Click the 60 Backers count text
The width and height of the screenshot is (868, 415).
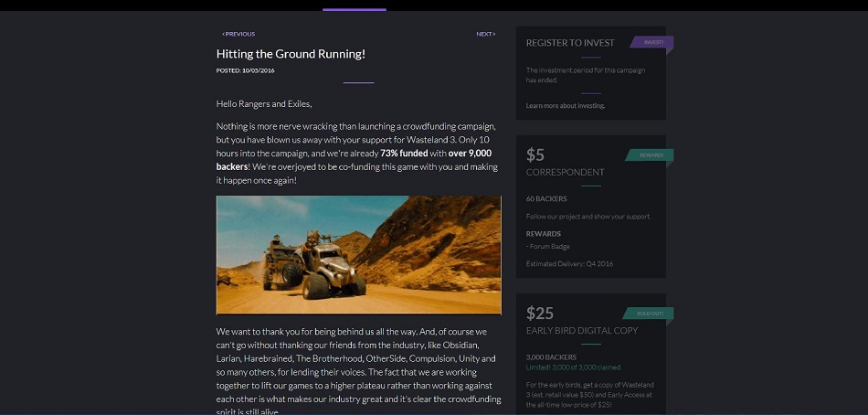tap(546, 198)
